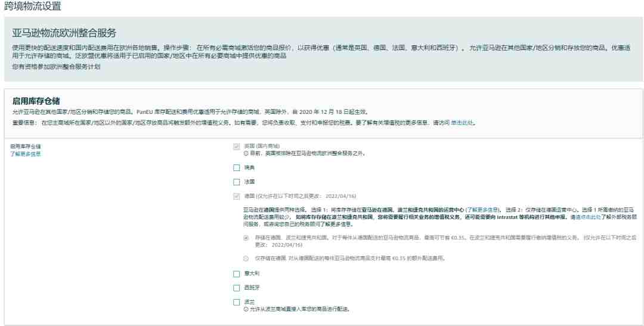Click the 启用库存仓储 field label in left column
Screen dimensions: 644x326
pyautogui.click(x=26, y=146)
